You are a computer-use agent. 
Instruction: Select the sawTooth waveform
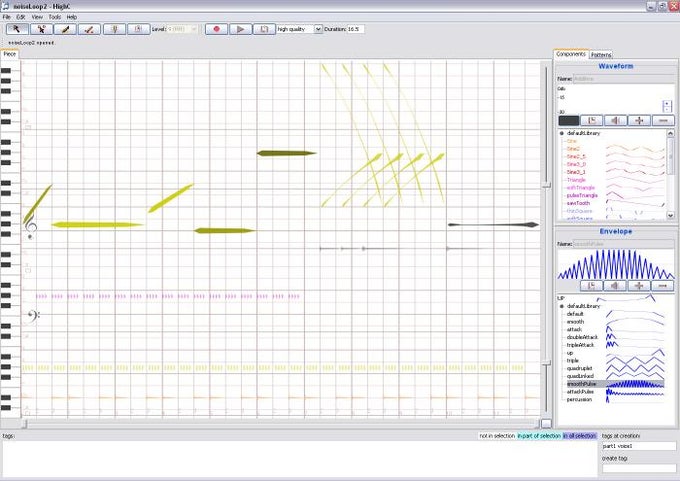579,203
